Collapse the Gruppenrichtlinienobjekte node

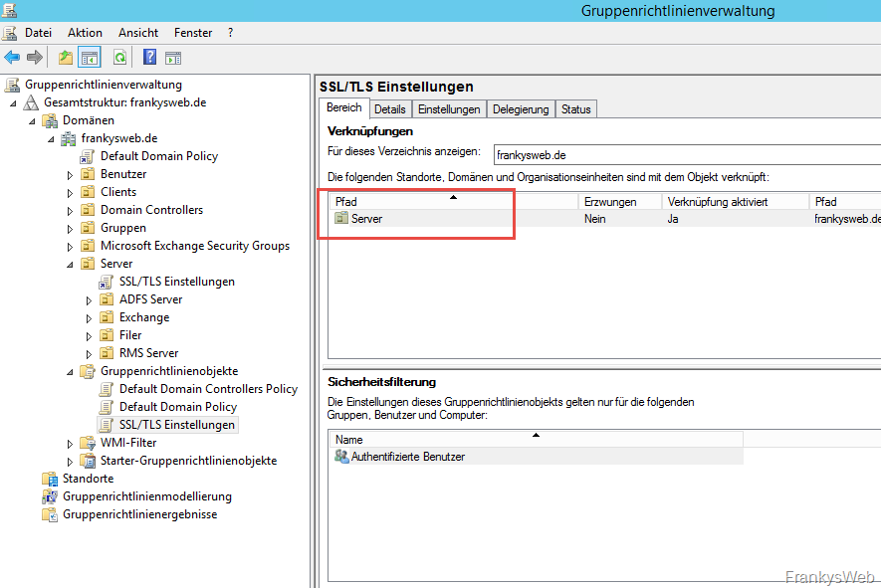(70, 372)
